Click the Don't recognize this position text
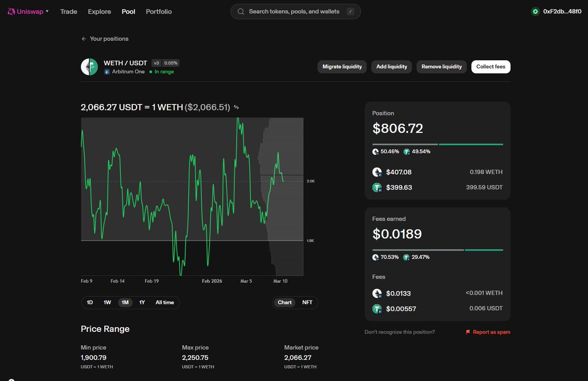This screenshot has width=588, height=381. pyautogui.click(x=400, y=332)
